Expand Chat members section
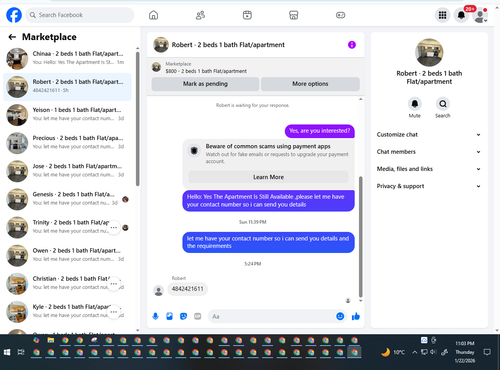Viewport: 500px width, 370px height. coord(429,152)
